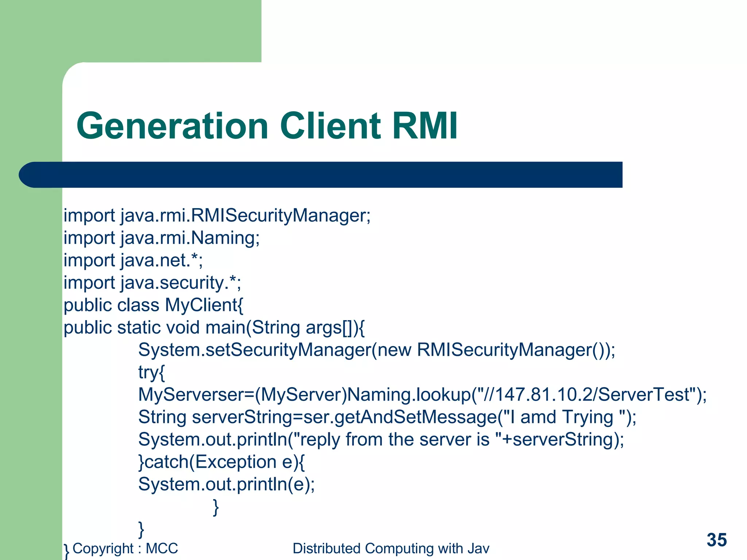This screenshot has height=560, width=747.
Task: Click the 'reply from the server' println line
Action: (381, 439)
